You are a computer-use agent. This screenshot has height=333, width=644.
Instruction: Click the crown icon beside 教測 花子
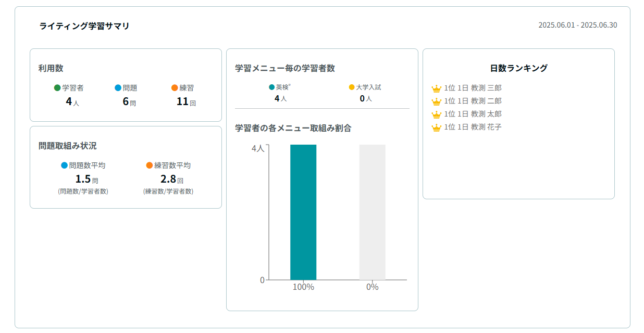437,127
